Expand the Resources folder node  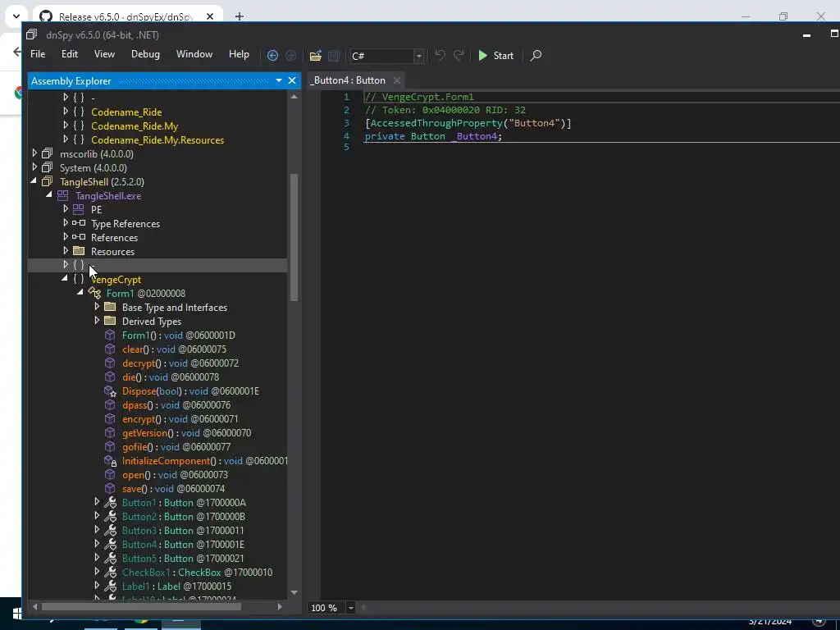[66, 250]
